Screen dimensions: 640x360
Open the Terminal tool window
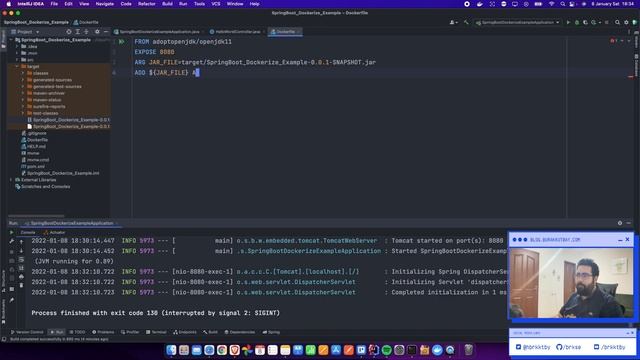click(156, 332)
